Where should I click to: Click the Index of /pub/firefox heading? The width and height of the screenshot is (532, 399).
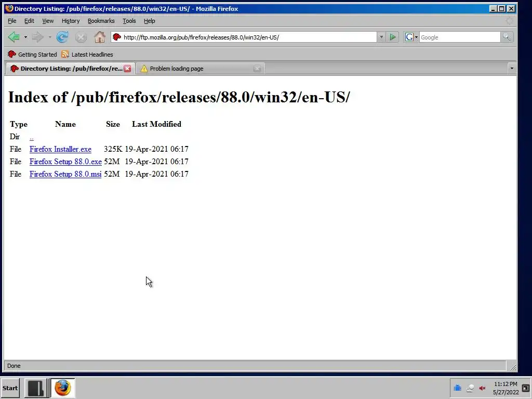tap(179, 97)
